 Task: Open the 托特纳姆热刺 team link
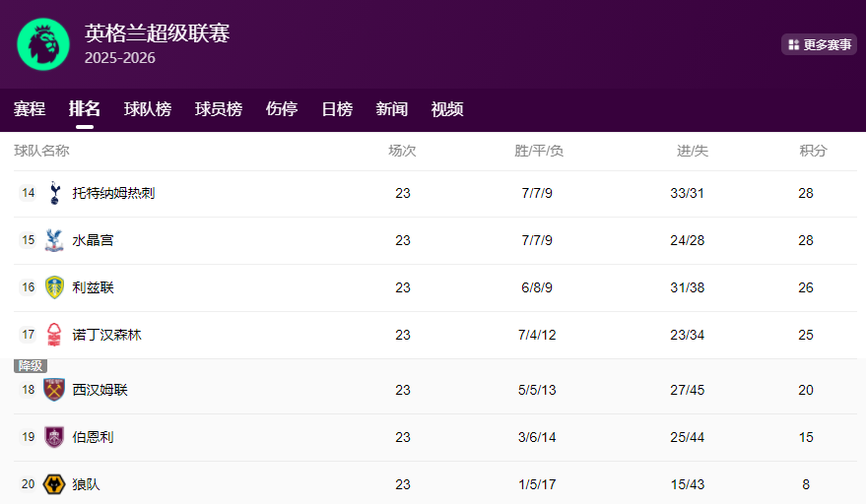(x=113, y=193)
